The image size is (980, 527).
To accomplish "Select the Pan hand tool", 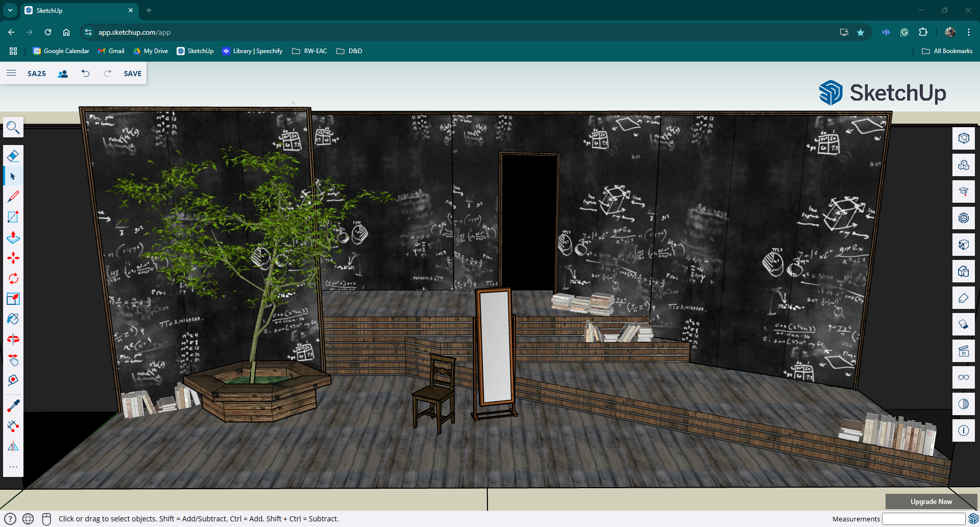I will [13, 360].
